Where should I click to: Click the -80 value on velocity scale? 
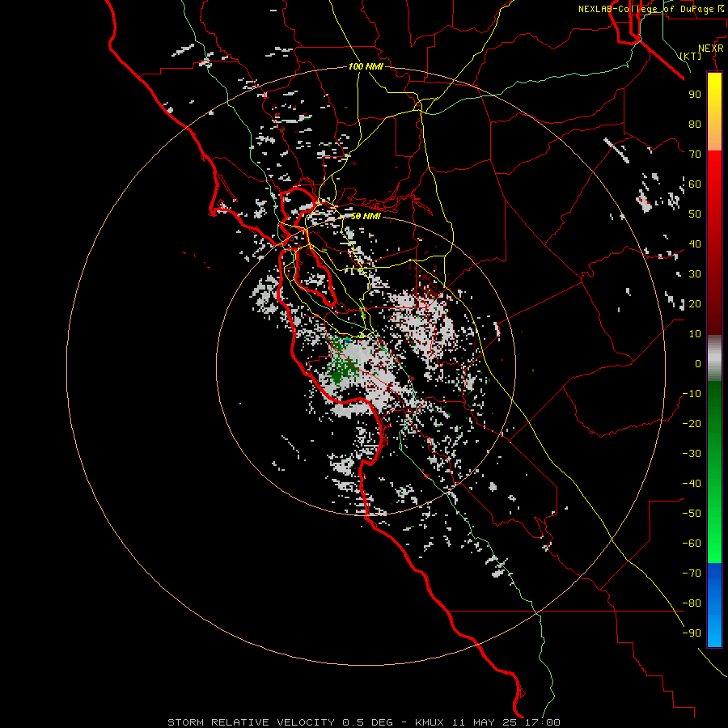(692, 603)
